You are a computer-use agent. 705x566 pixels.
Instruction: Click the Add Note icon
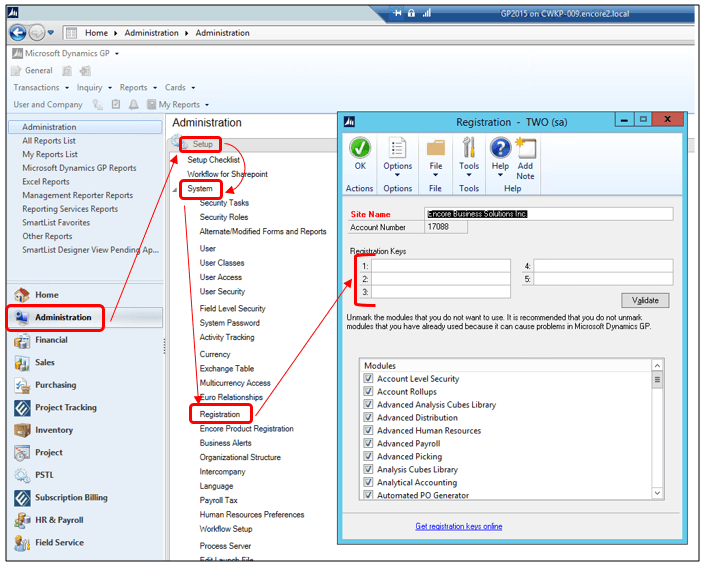(x=526, y=148)
